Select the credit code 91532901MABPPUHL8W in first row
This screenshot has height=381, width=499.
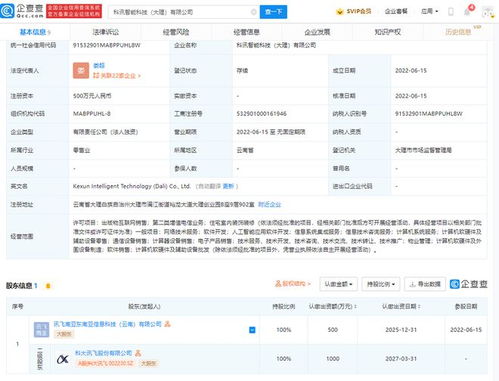click(107, 45)
